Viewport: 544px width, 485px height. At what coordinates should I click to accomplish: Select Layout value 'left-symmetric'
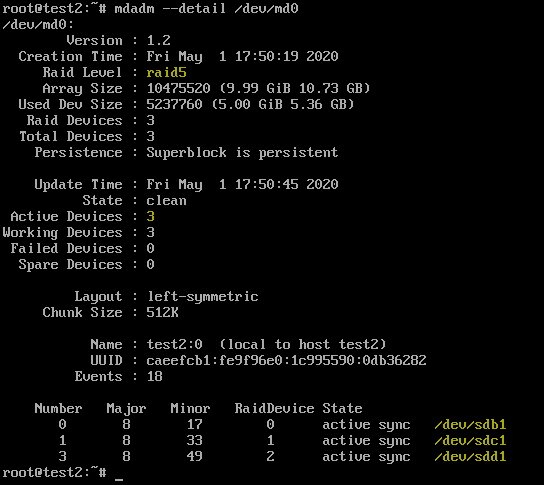[x=203, y=296]
